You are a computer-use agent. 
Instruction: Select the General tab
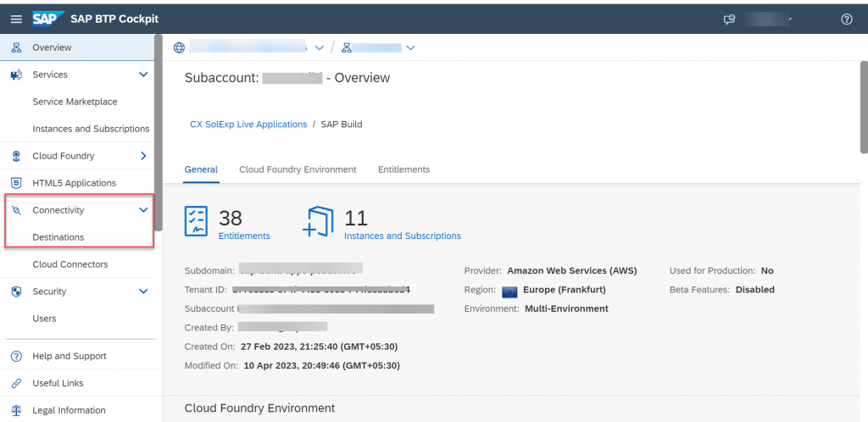point(202,169)
